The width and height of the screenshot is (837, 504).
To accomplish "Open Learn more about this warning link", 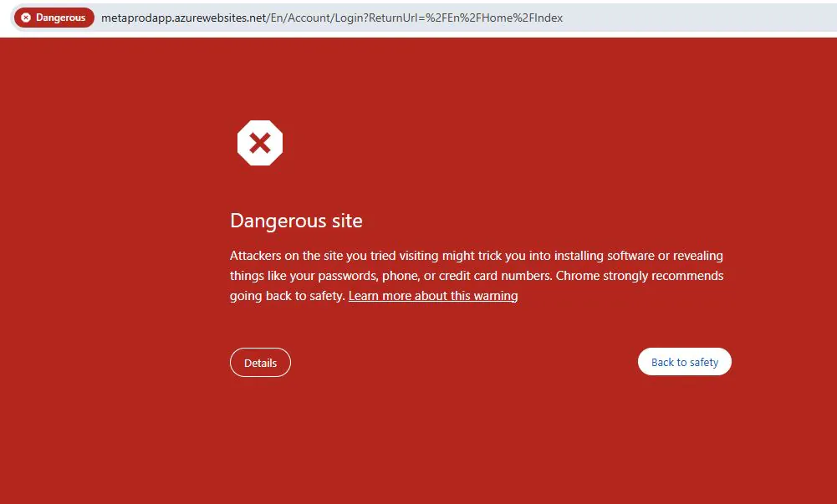I will [433, 296].
